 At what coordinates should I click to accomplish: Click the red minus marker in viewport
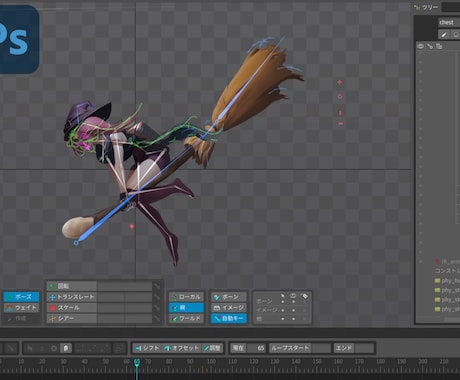click(340, 124)
